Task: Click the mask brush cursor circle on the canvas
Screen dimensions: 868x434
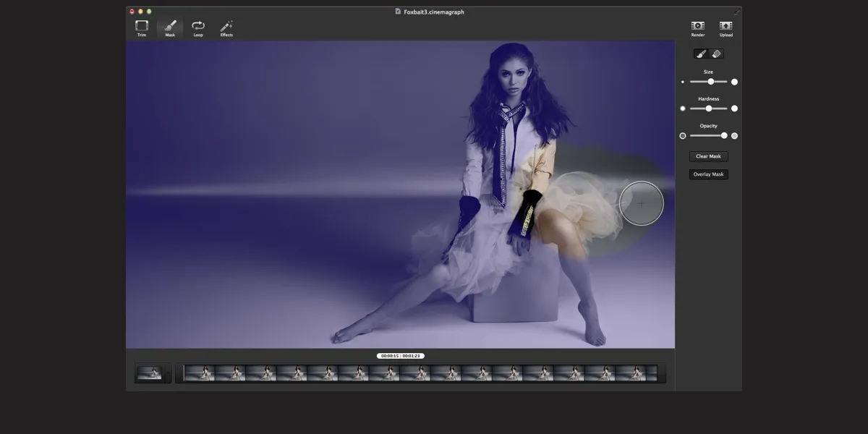Action: click(642, 203)
